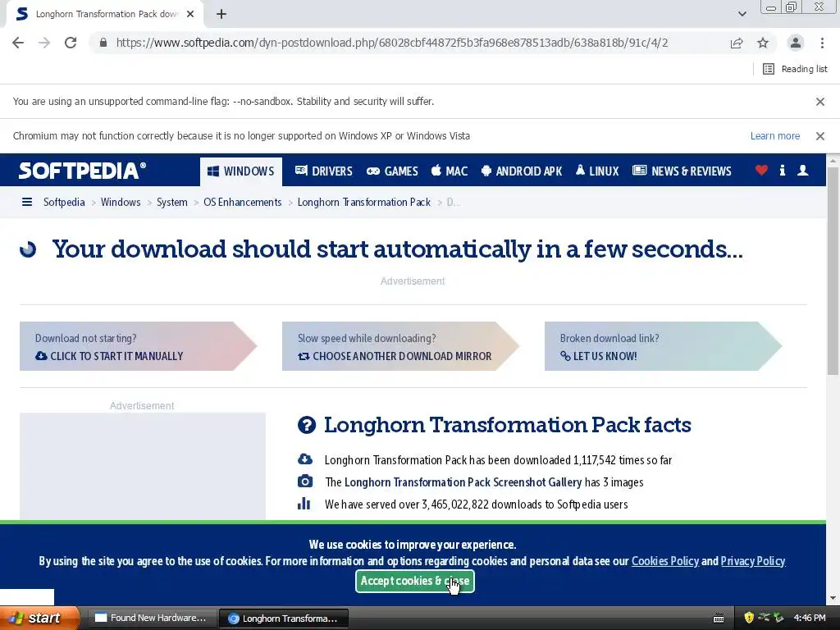The height and width of the screenshot is (630, 840).
Task: Go to the Android APK section
Action: tap(522, 171)
